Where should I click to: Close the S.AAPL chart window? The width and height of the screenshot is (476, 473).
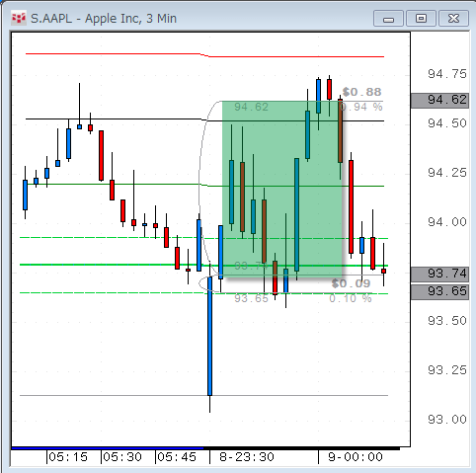click(x=453, y=19)
